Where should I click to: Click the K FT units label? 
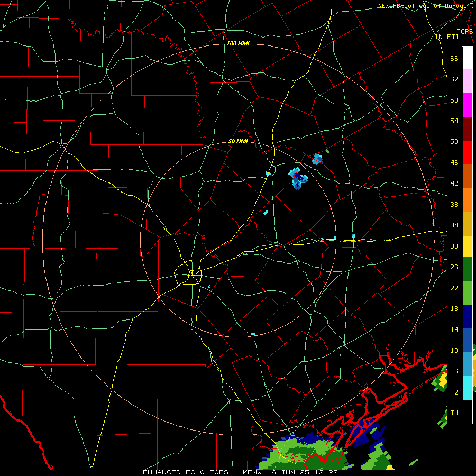447,36
